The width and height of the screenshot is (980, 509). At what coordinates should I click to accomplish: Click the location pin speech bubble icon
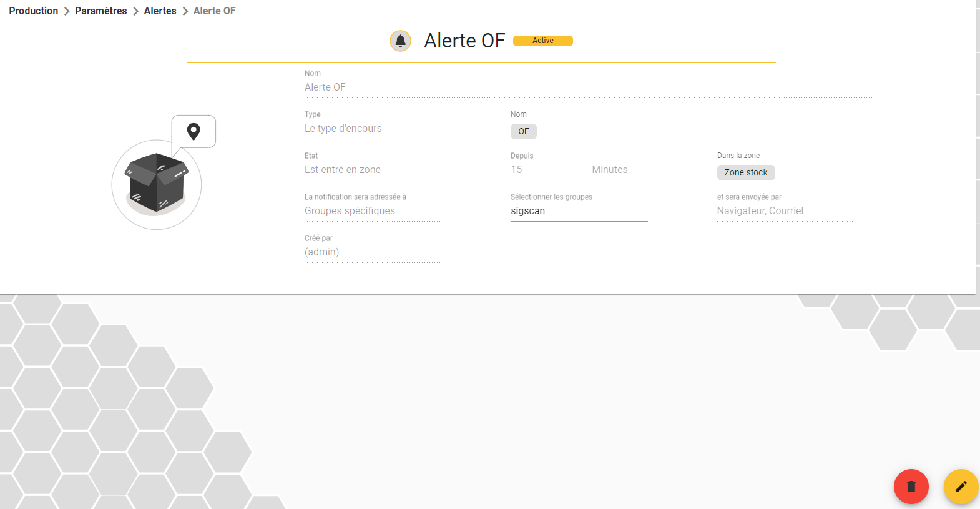(194, 131)
